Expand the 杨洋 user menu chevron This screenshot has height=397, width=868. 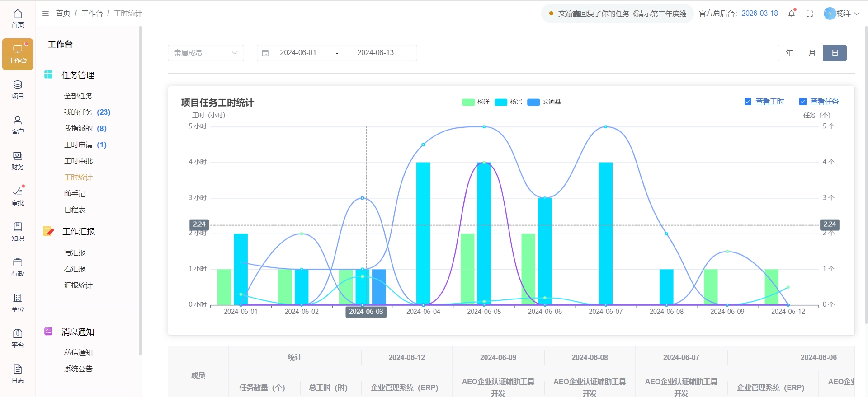(x=857, y=14)
